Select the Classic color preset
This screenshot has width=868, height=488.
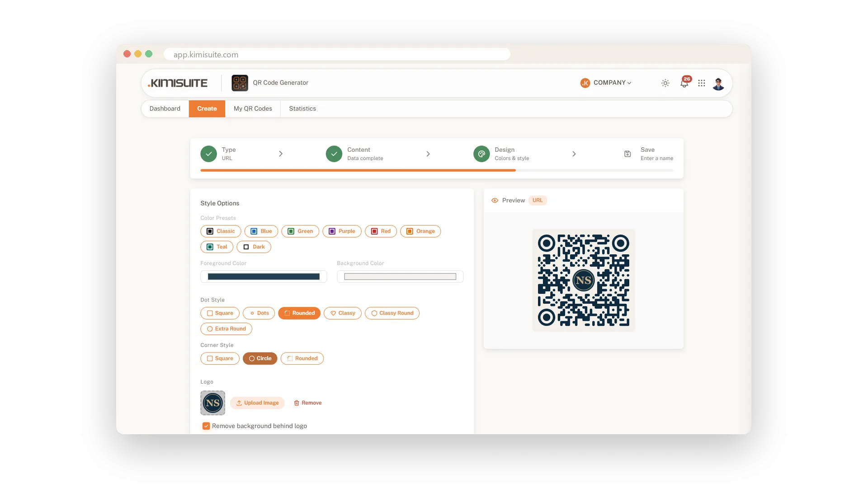221,231
